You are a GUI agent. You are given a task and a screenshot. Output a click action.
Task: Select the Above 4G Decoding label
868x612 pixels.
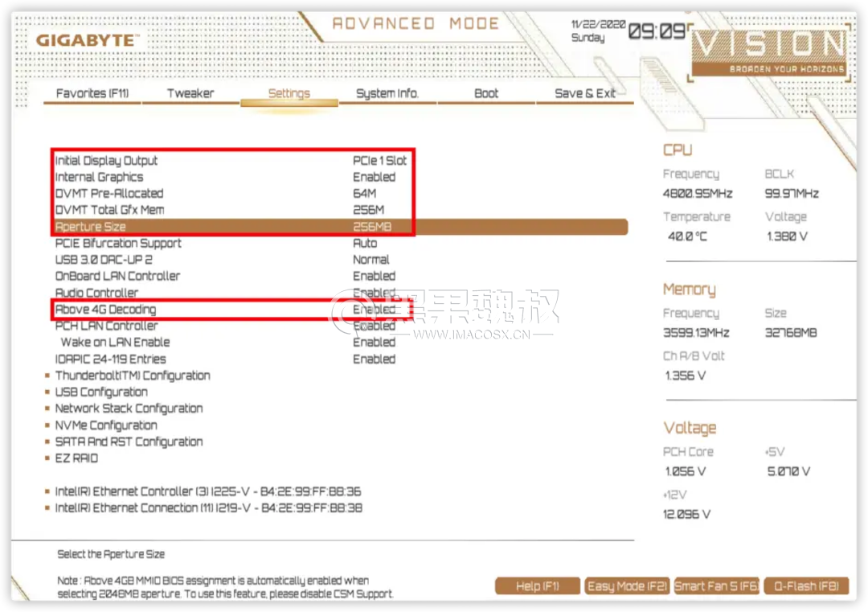tap(105, 309)
